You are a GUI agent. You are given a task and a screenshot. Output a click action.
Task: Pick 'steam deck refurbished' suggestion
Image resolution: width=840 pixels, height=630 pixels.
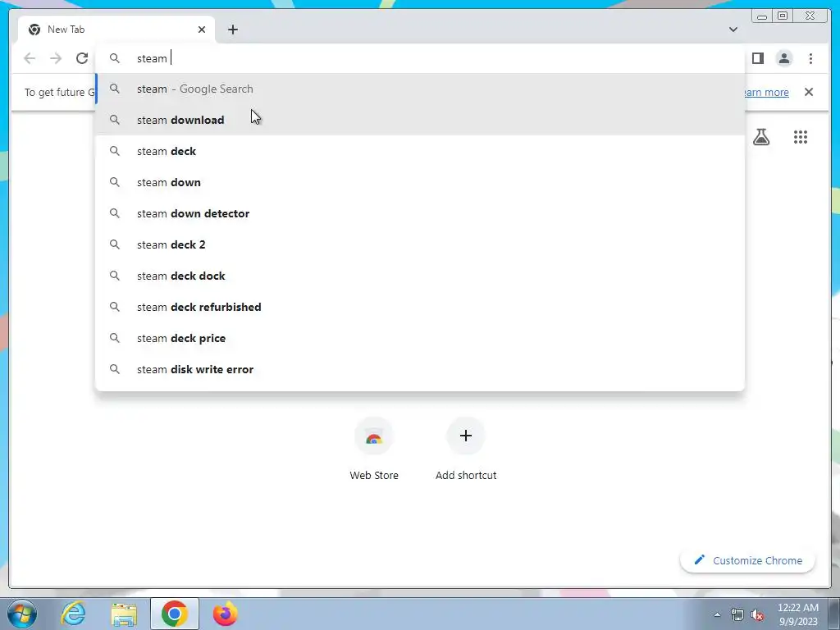(x=420, y=307)
